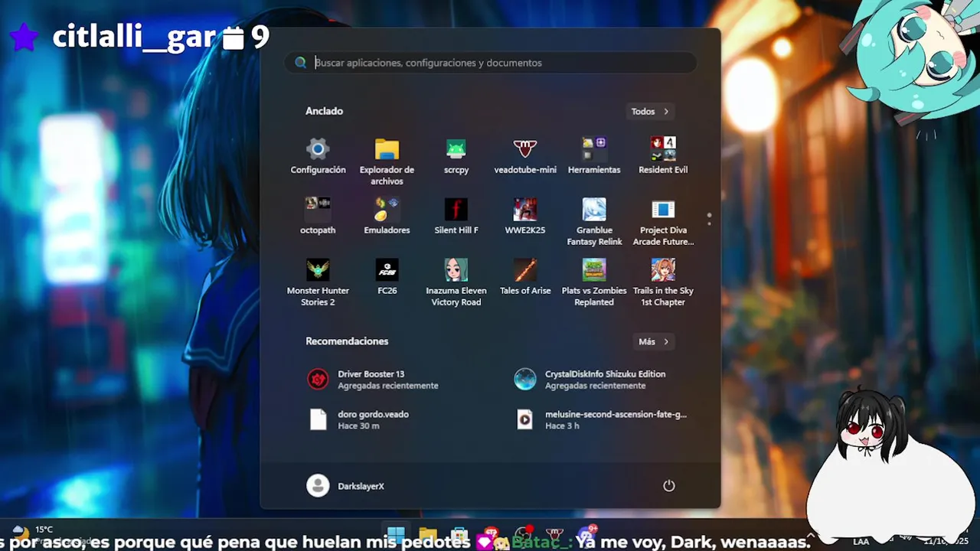The image size is (980, 551).
Task: Click the Windows Start button on taskbar
Action: pos(396,536)
